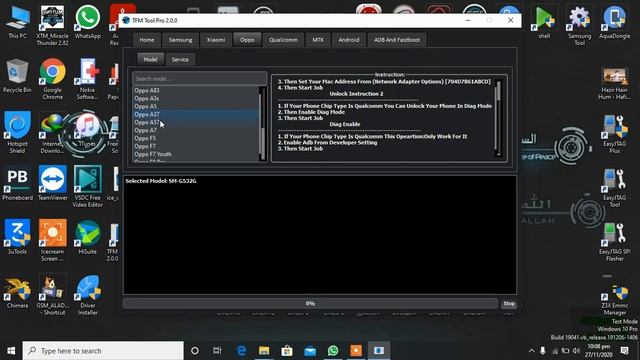Screen dimensions: 640x360
Task: Open Chimera desktop shortcut
Action: [17, 292]
